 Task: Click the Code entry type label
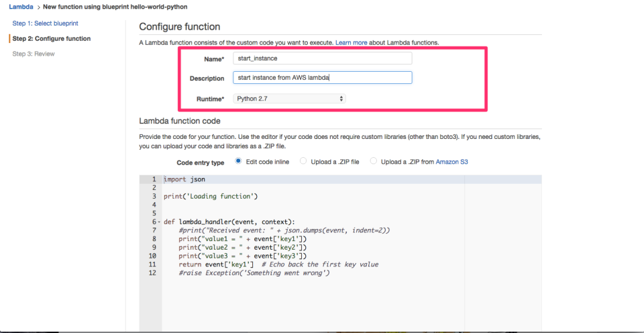pos(201,162)
